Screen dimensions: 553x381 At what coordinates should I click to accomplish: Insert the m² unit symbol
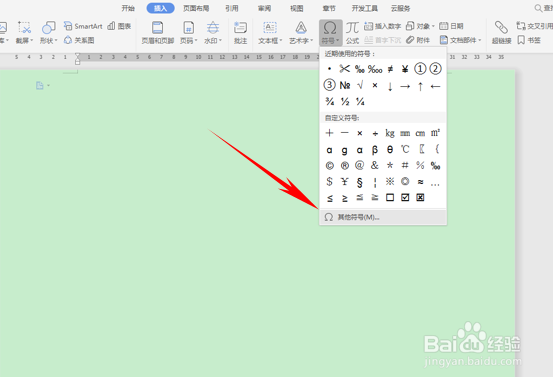[x=436, y=133]
